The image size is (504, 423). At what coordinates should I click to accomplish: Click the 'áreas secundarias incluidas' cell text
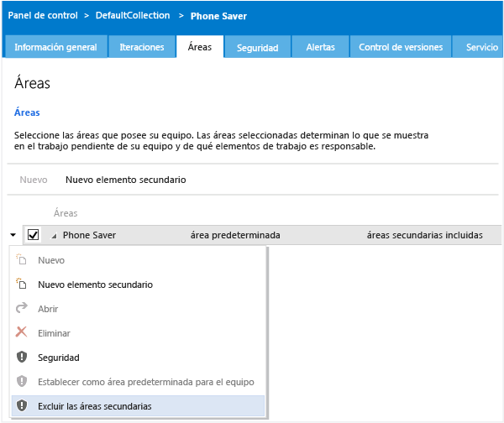click(424, 235)
